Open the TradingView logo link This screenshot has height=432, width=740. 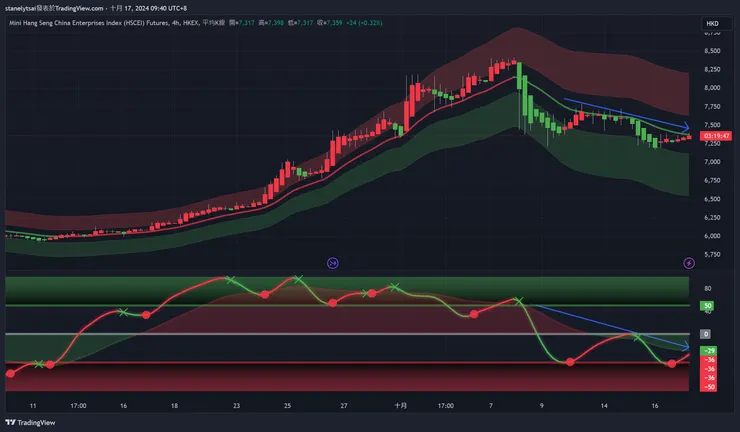coord(30,423)
